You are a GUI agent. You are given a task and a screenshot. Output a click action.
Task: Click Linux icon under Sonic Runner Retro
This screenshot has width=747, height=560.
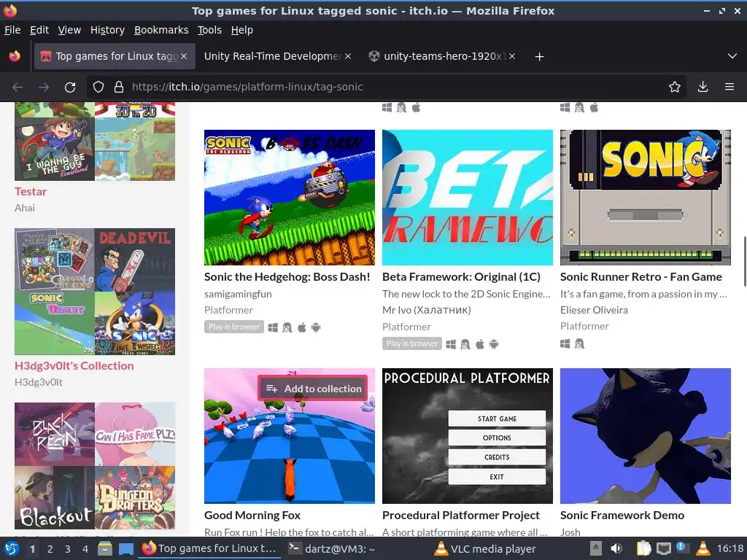point(579,344)
